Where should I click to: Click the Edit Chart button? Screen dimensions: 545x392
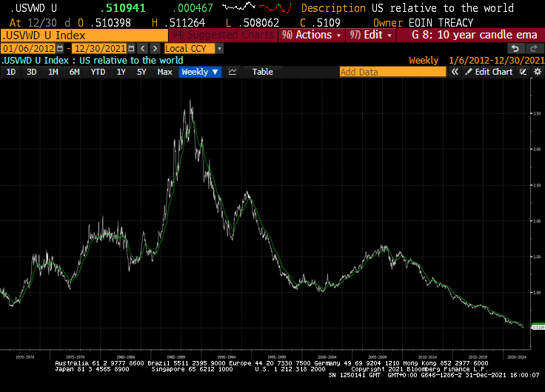488,72
